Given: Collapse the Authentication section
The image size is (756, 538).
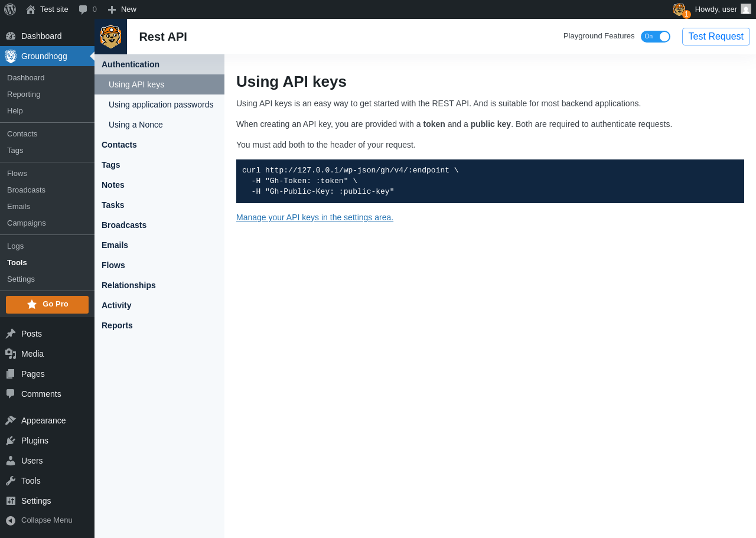Looking at the screenshot, I should (131, 64).
